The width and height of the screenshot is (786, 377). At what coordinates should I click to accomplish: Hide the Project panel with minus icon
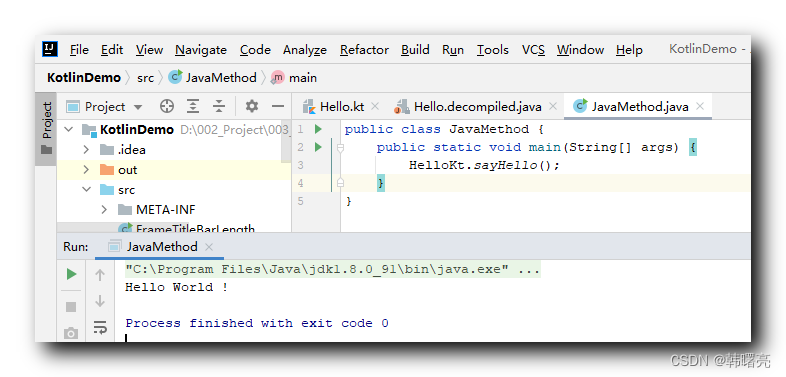click(278, 106)
